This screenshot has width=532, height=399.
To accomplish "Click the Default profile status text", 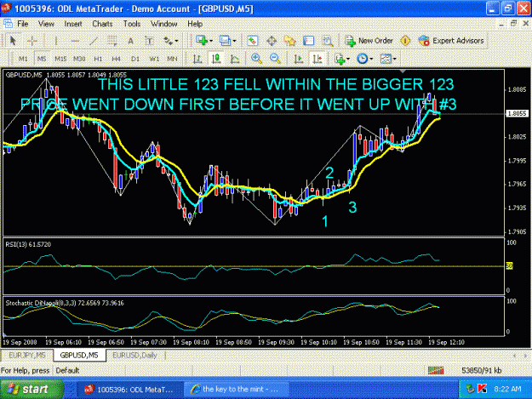I will [x=67, y=371].
